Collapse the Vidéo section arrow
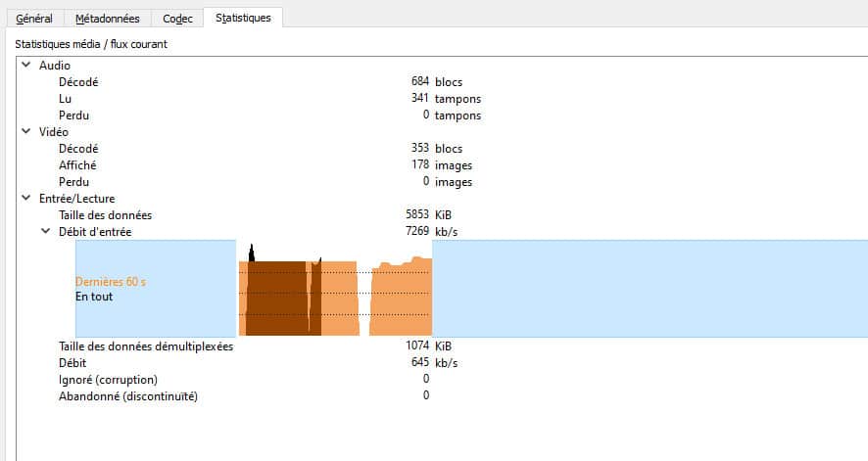Image resolution: width=868 pixels, height=461 pixels. [x=26, y=132]
